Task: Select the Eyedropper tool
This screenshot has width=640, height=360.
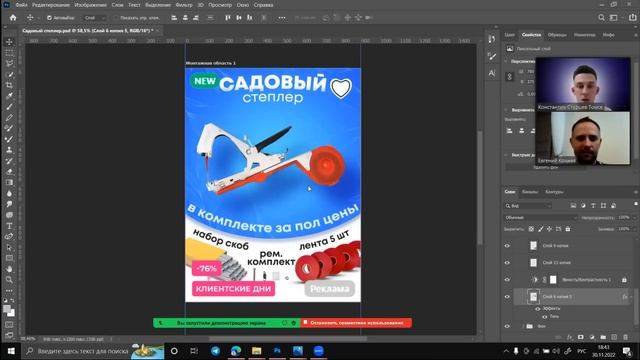Action: click(9, 96)
